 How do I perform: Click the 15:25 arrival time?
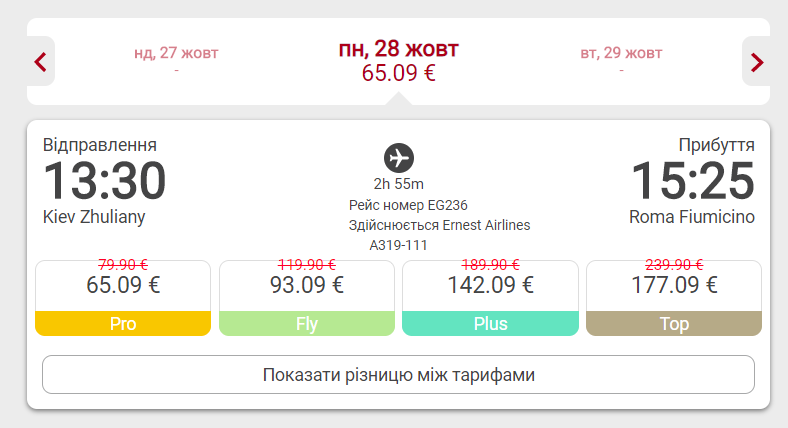pos(693,180)
